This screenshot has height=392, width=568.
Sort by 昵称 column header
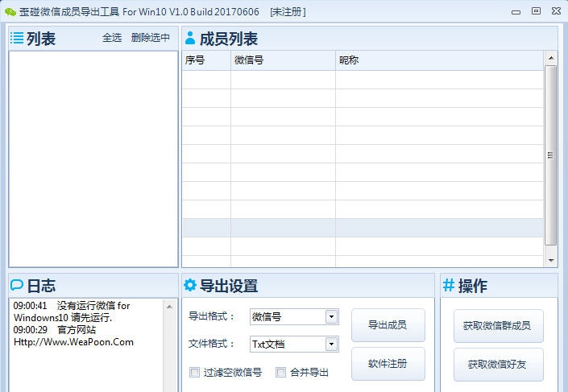tap(439, 60)
